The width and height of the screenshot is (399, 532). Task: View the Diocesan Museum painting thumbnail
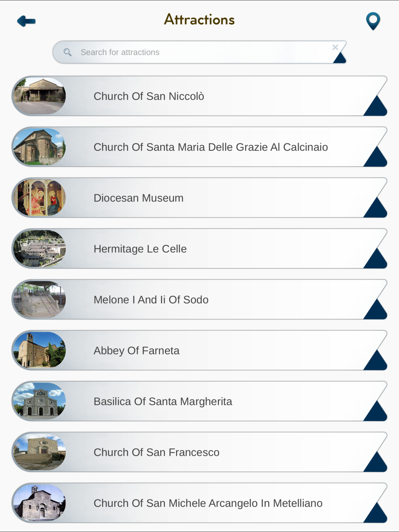pos(40,198)
